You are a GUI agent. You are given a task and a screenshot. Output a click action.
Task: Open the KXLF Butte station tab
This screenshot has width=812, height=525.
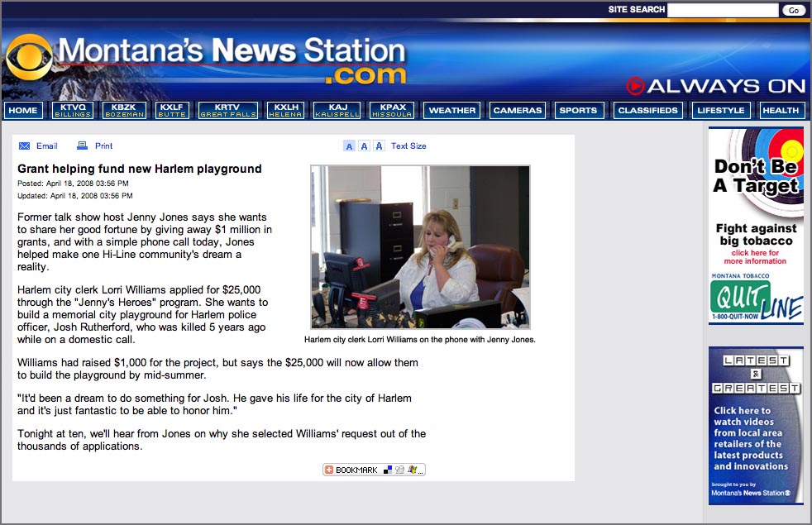[x=172, y=110]
